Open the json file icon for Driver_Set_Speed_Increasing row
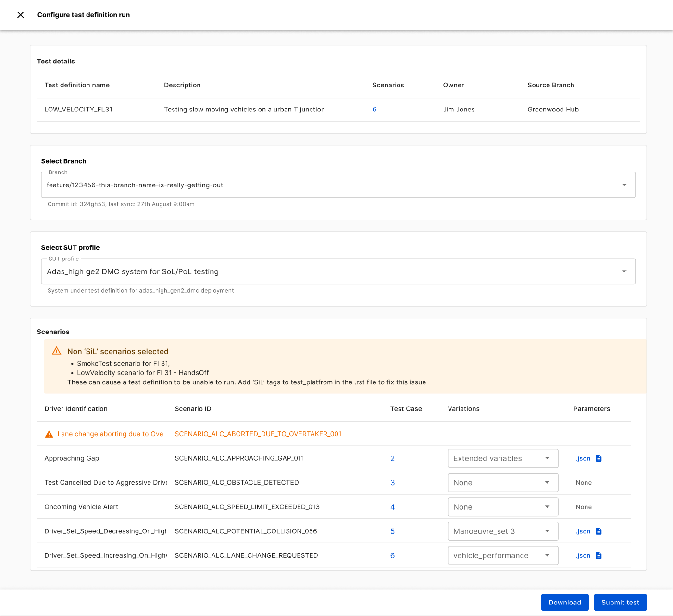This screenshot has width=673, height=616. click(598, 555)
